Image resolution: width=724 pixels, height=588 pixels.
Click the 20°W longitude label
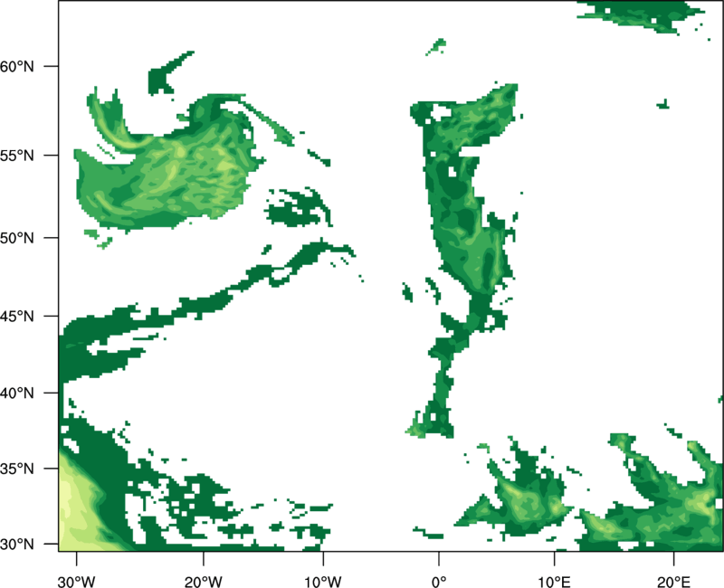204,582
